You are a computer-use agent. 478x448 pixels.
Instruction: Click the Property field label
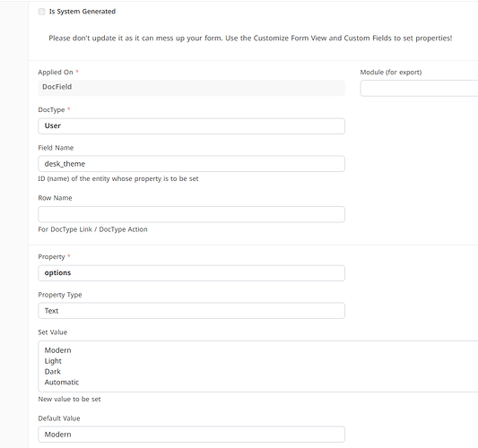tap(51, 257)
